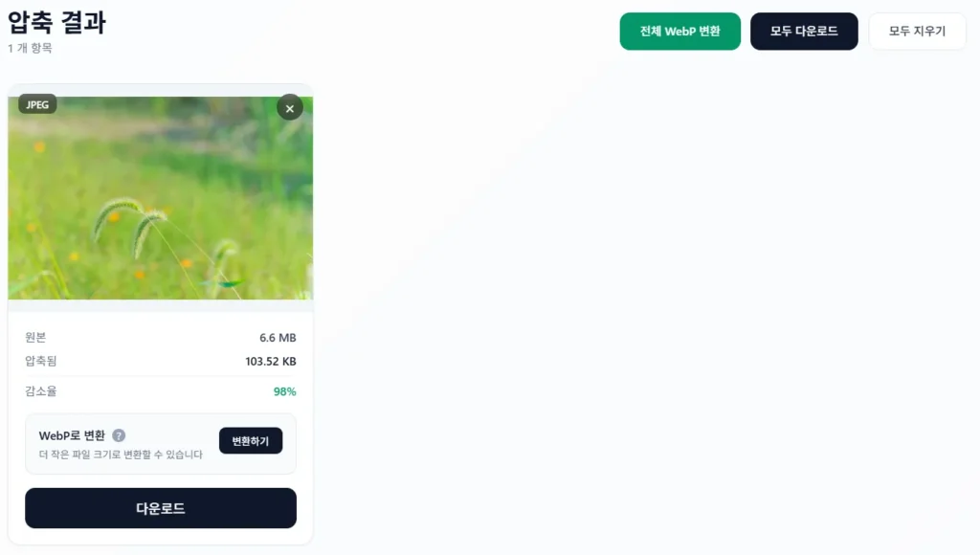
Task: Clear all results with 모두 지우기
Action: [917, 32]
